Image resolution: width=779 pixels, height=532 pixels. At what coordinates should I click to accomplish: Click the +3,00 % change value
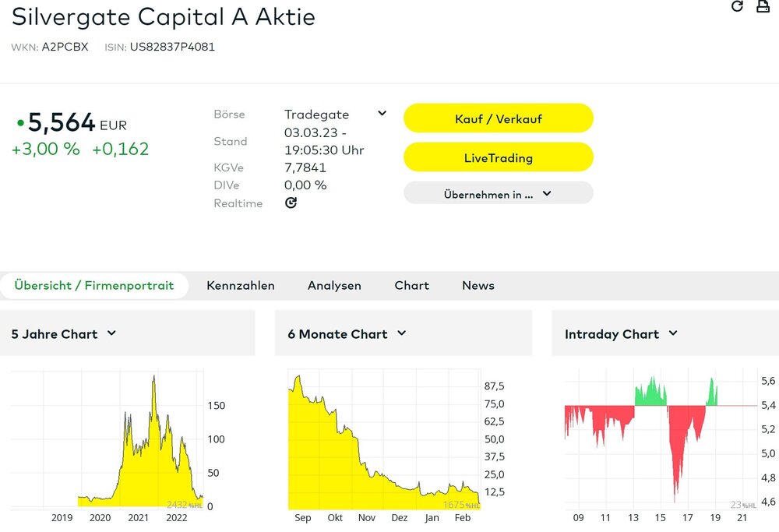[x=46, y=149]
